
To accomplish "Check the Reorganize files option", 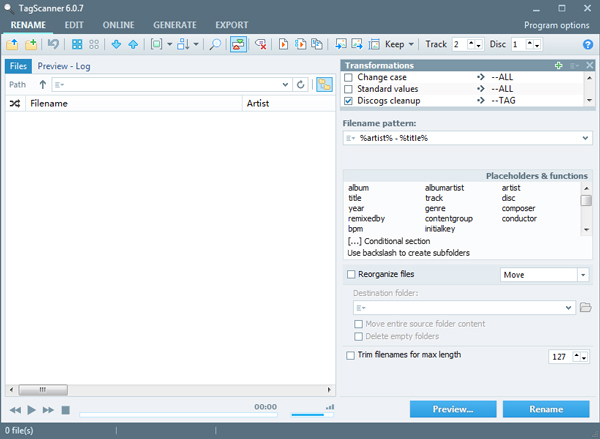I will (351, 274).
